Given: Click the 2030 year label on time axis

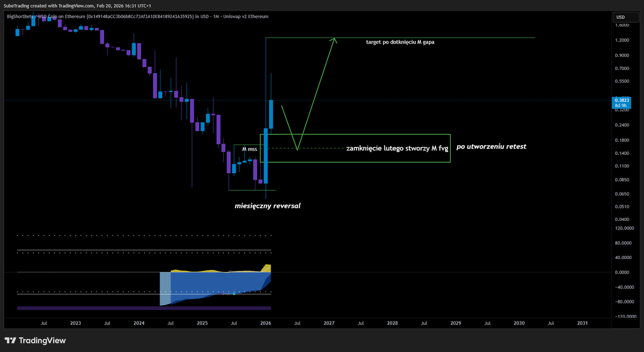Looking at the screenshot, I should [x=519, y=324].
